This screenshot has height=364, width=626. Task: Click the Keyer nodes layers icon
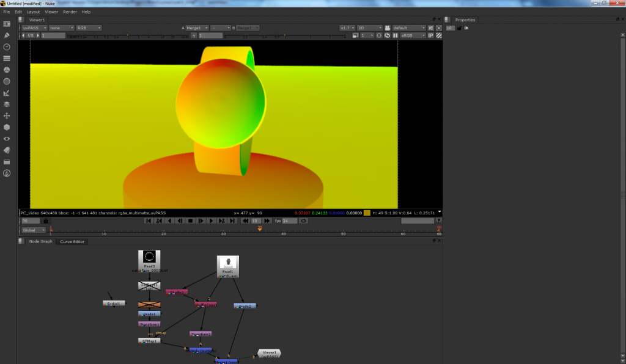point(7,104)
